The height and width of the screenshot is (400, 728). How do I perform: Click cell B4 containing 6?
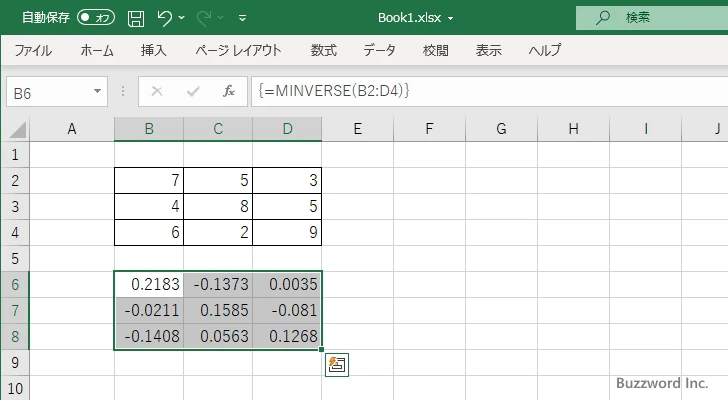point(149,232)
